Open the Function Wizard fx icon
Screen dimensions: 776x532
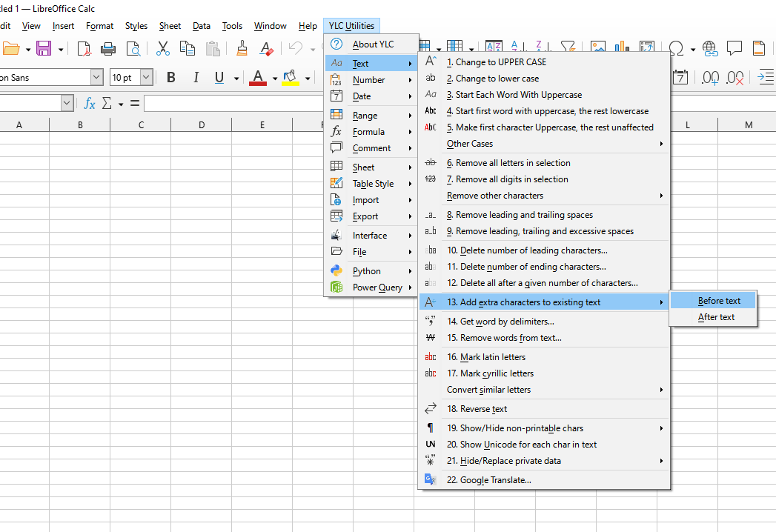point(90,104)
